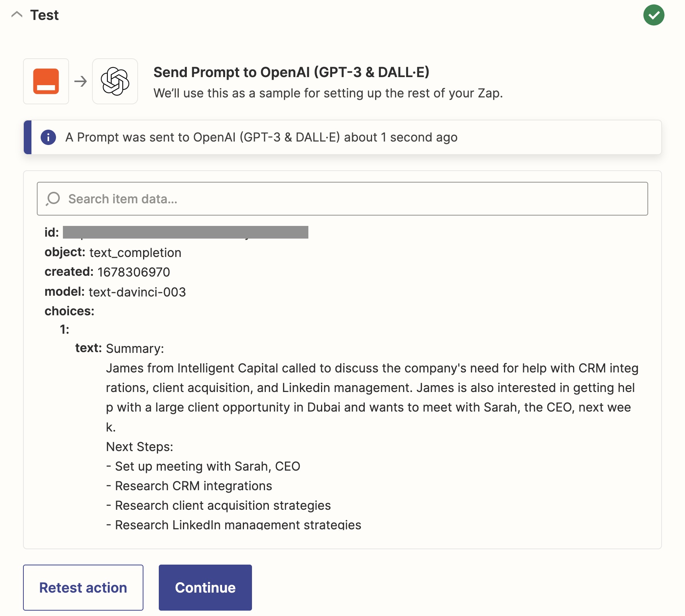
Task: Select the created timestamp value
Action: pos(133,272)
